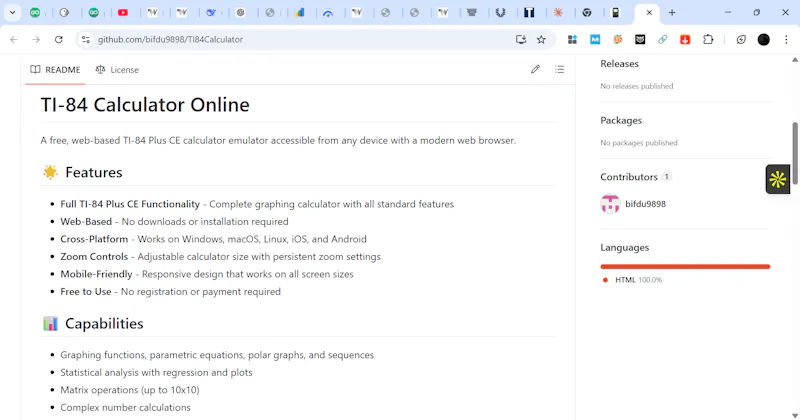This screenshot has width=800, height=420.
Task: Expand the tab search dropdown arrow
Action: pos(12,13)
